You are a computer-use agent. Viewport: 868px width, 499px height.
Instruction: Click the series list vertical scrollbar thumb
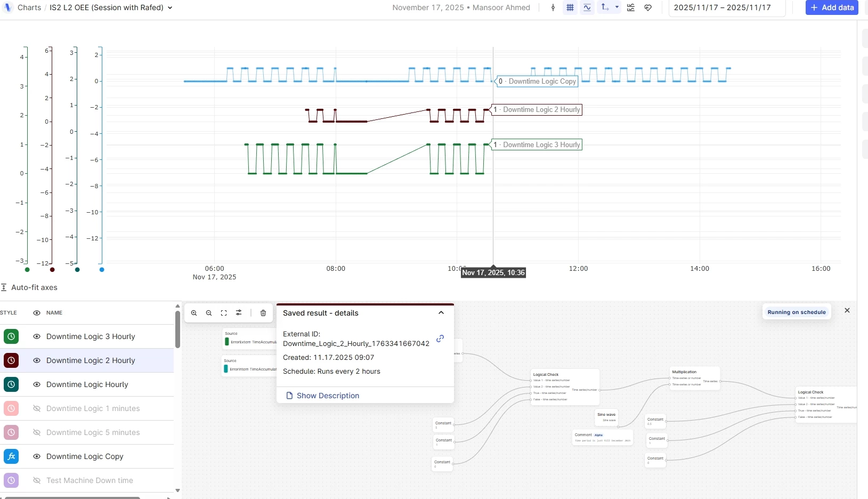click(177, 329)
